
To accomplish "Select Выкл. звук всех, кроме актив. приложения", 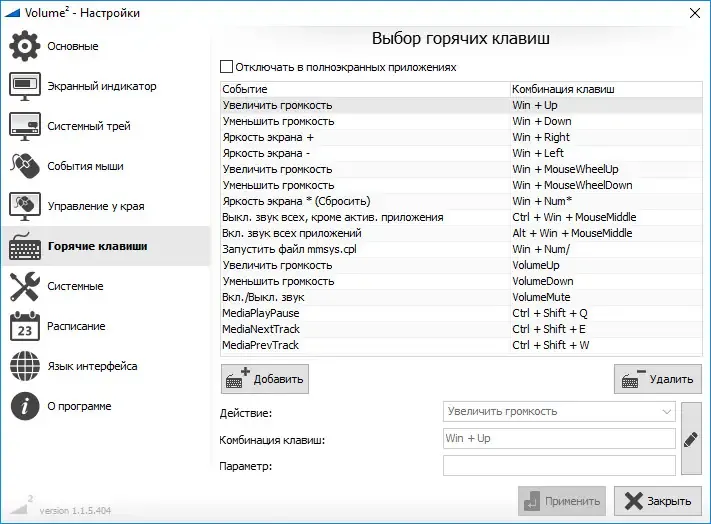I will tap(462, 217).
